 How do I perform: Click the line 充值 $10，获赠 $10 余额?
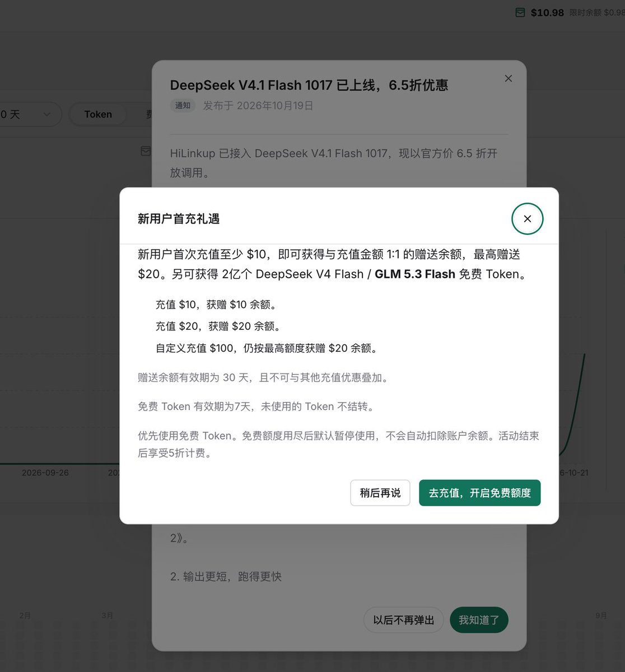tap(216, 305)
